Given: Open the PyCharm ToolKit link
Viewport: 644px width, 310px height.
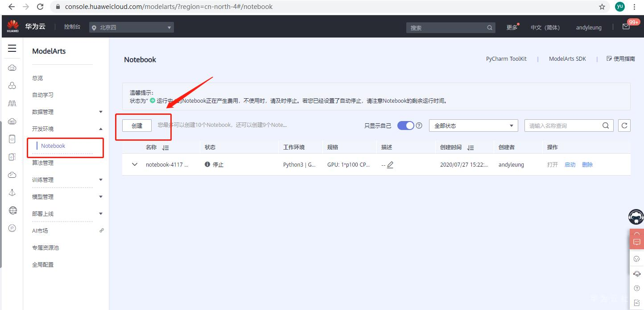Looking at the screenshot, I should click(506, 59).
